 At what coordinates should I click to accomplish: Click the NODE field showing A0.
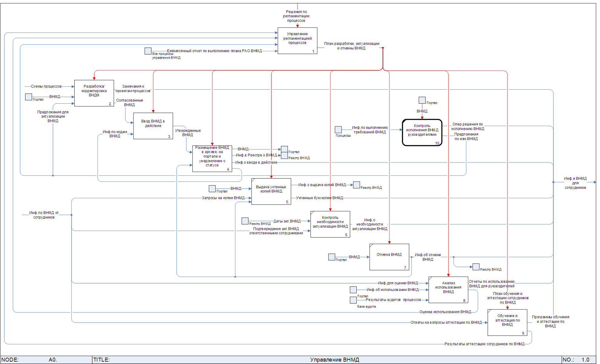pos(52,360)
